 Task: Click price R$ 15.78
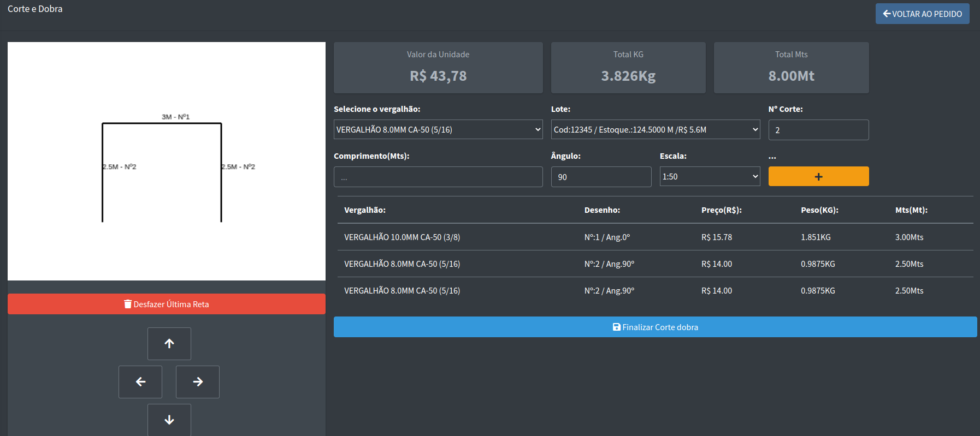[x=717, y=237]
